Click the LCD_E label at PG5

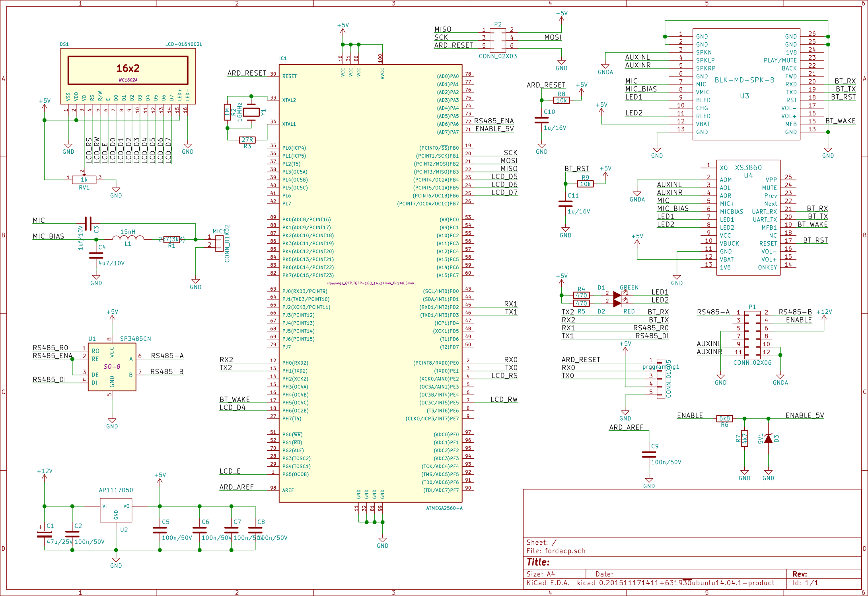(x=230, y=471)
